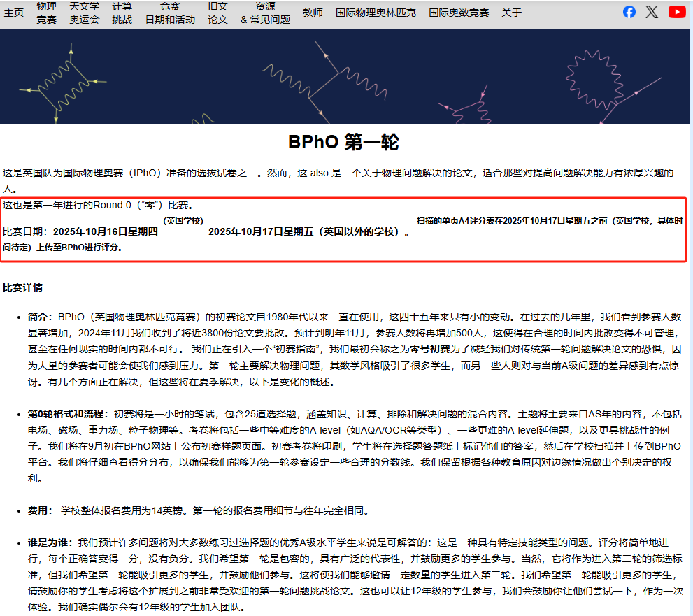Viewport: 693px width, 616px height.
Task: Open the 关于 menu item
Action: pyautogui.click(x=511, y=13)
